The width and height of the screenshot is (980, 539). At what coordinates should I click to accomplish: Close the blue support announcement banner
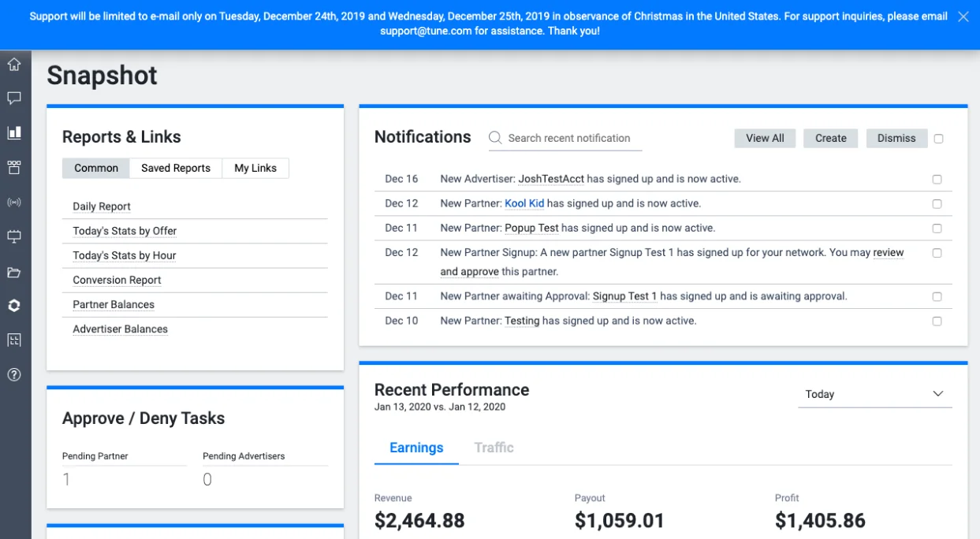coord(963,17)
